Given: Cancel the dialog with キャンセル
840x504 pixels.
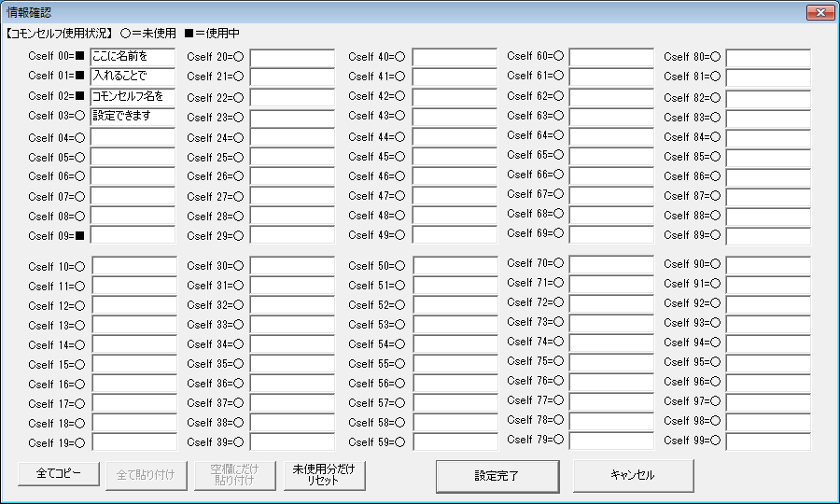Looking at the screenshot, I should click(633, 475).
